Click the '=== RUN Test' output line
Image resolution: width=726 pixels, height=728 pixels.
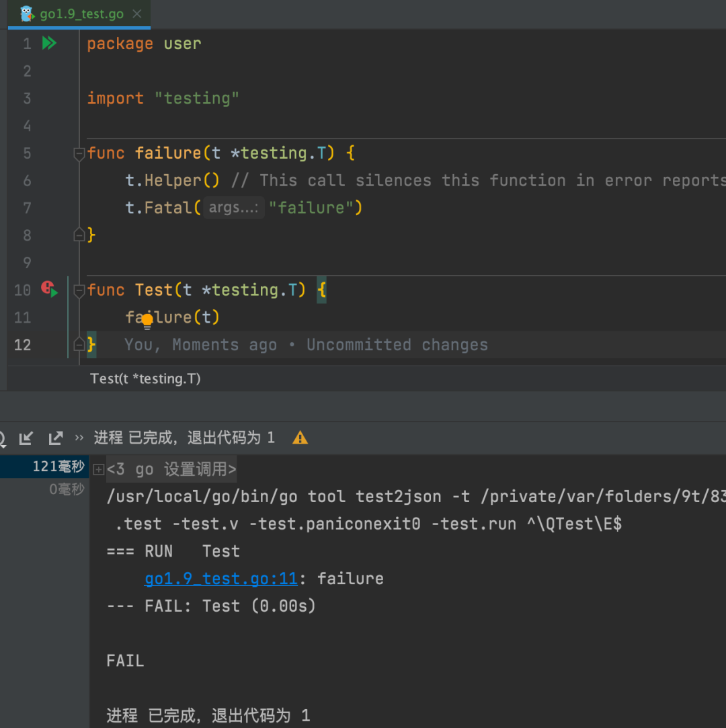[173, 552]
